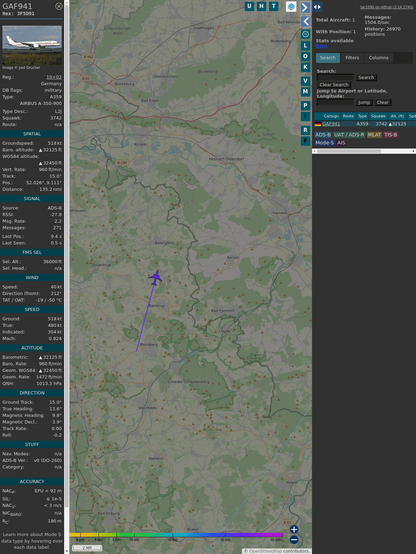416x554 pixels.
Task: Zoom in with the plus icon
Action: click(x=294, y=529)
